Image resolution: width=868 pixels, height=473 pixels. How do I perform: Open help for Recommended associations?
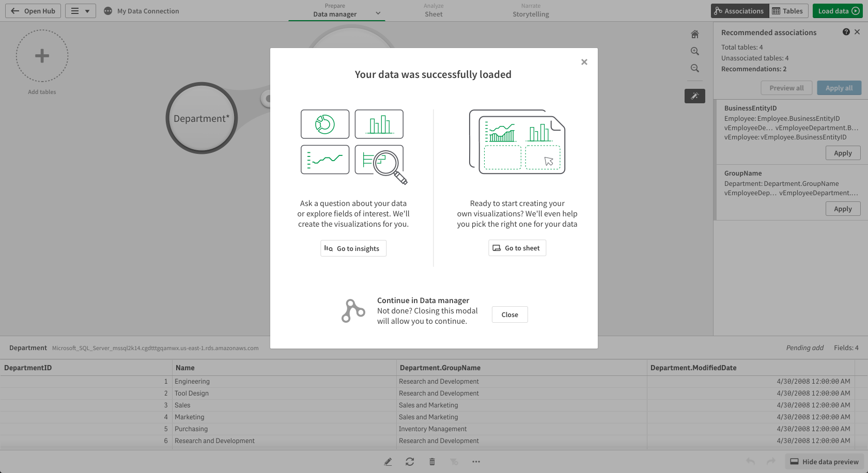[x=846, y=32]
